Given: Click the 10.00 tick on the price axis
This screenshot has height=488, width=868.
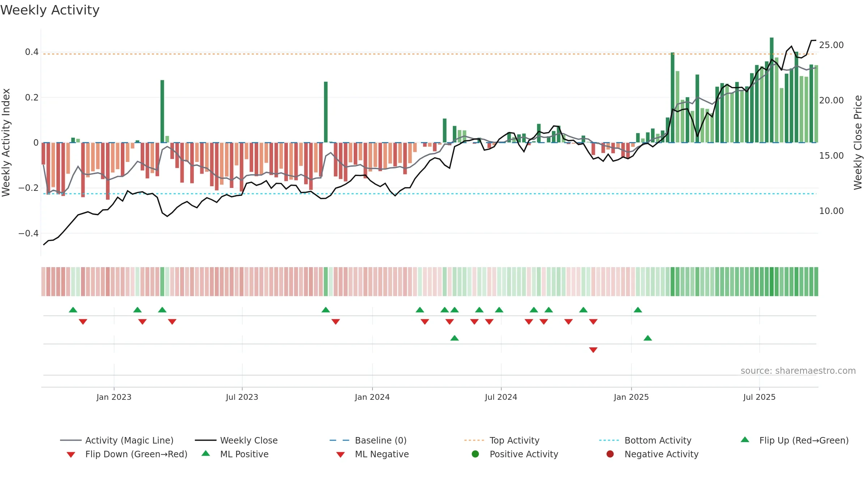Looking at the screenshot, I should 831,211.
